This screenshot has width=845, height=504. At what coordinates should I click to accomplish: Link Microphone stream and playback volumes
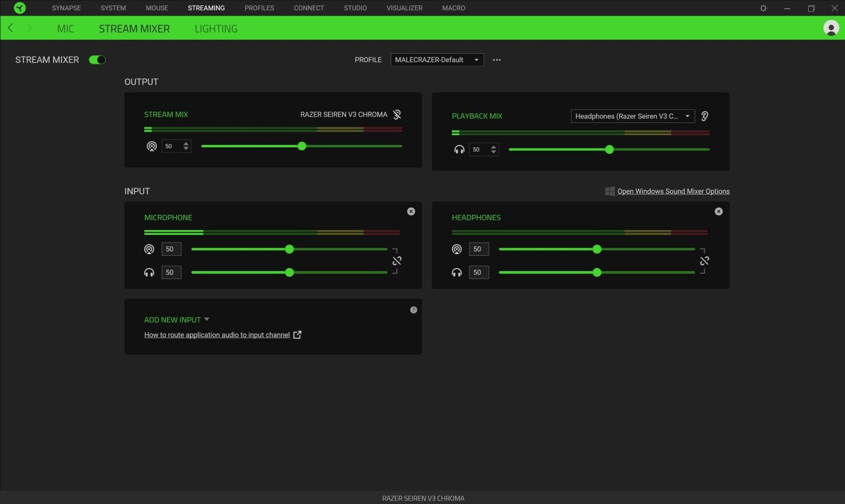coord(397,261)
